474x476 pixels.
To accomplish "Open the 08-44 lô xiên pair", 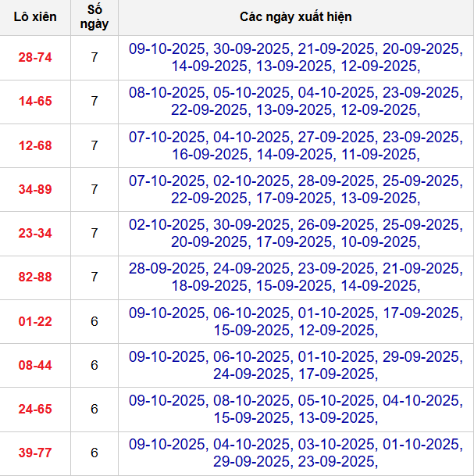I will (x=35, y=364).
